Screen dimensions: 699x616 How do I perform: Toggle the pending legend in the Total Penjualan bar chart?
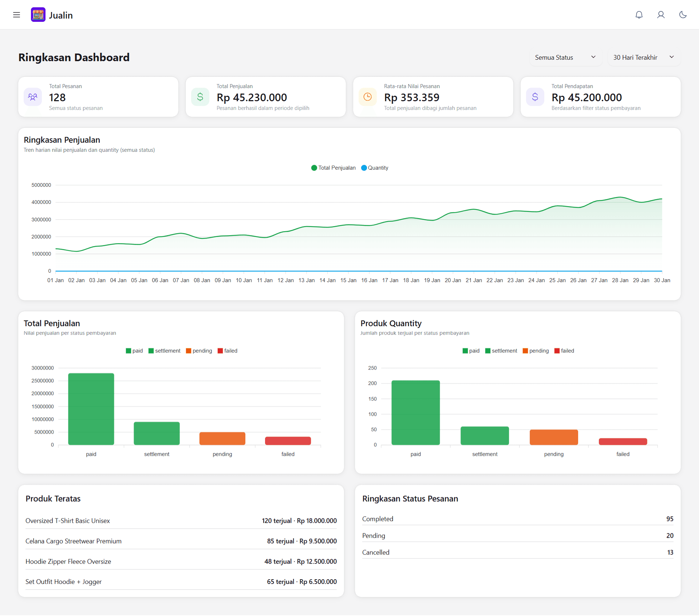(199, 351)
